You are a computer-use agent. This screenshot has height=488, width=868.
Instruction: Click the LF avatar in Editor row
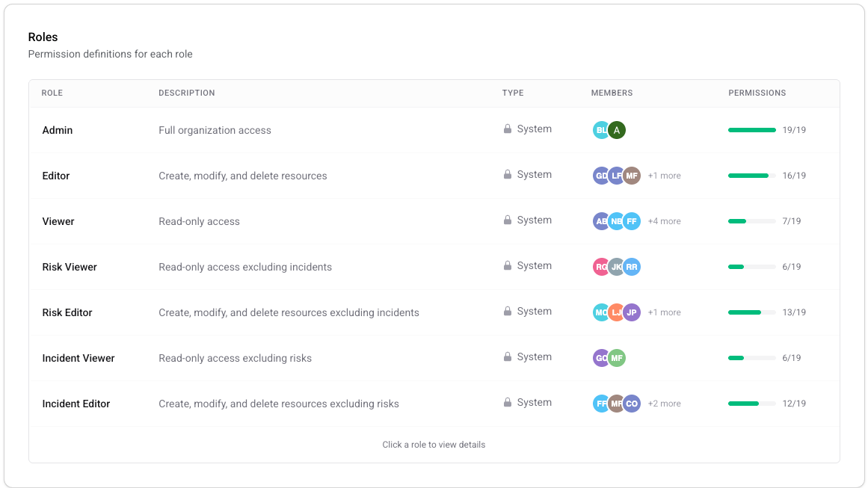615,176
